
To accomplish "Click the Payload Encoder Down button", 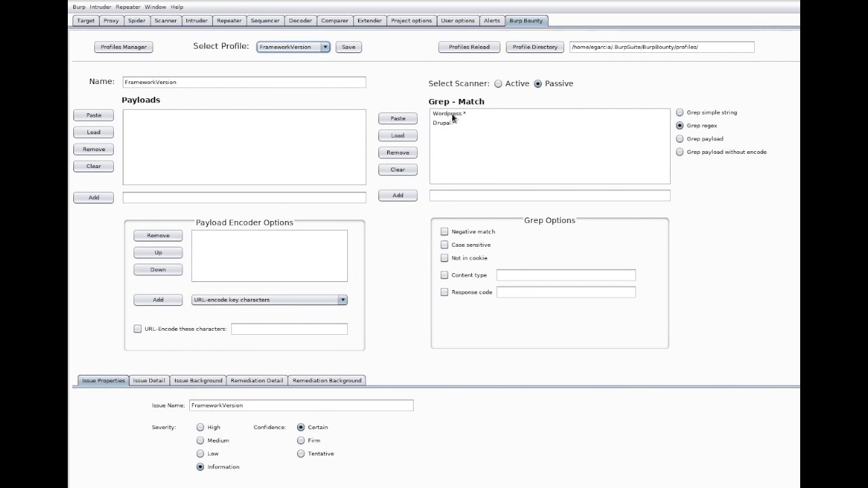I will click(158, 269).
